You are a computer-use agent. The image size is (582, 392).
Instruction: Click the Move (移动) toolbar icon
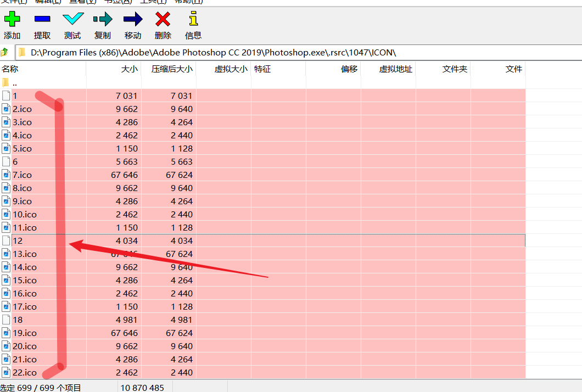[133, 20]
